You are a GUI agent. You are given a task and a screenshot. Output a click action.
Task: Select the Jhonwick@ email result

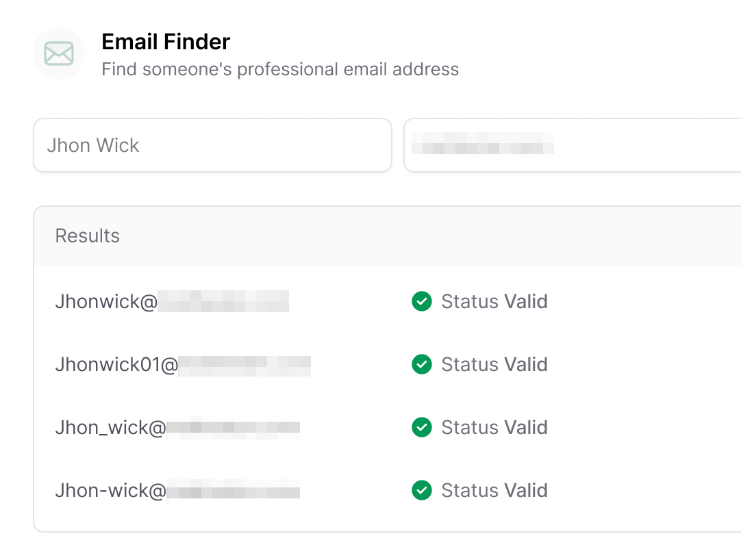[172, 301]
